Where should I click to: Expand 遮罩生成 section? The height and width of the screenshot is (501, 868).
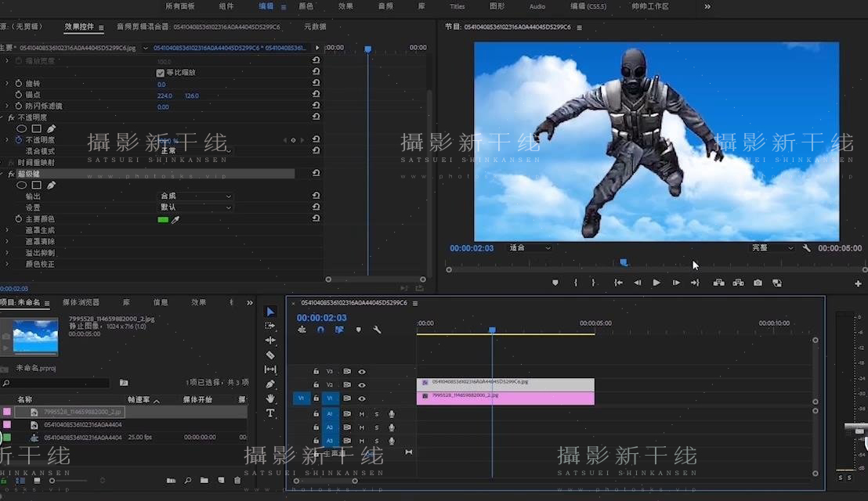(7, 230)
